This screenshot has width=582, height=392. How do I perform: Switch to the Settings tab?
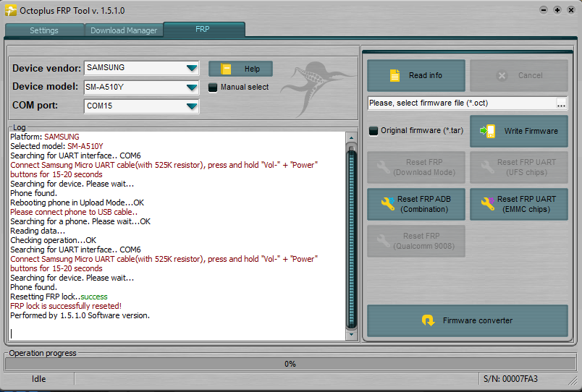pos(44,30)
